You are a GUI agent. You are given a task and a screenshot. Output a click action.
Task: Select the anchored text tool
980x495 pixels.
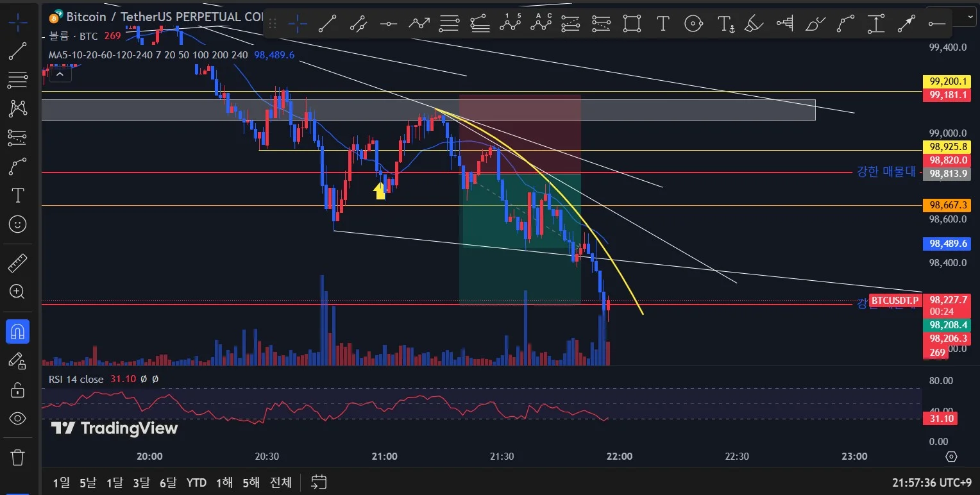[x=725, y=24]
